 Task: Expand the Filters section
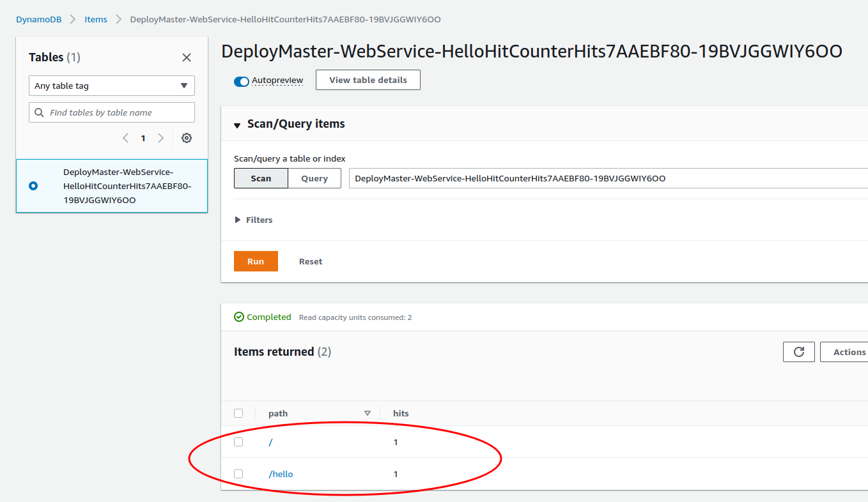click(254, 220)
